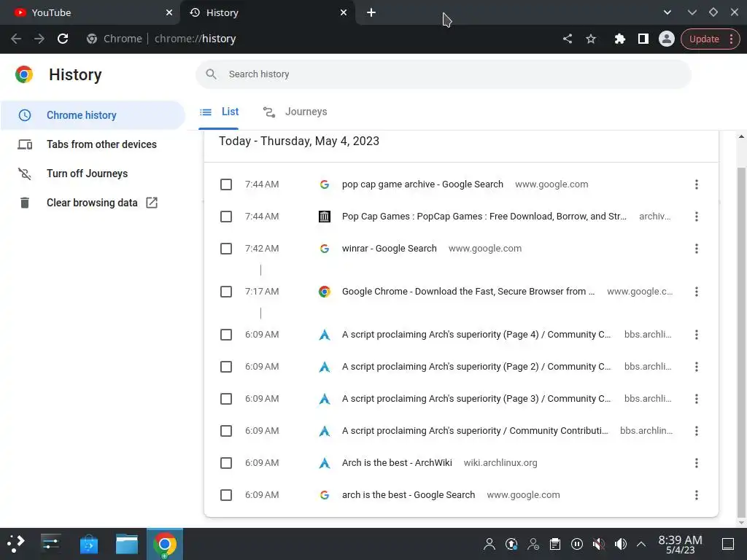Expand hidden system tray icons arrow
The height and width of the screenshot is (560, 747).
tap(641, 544)
